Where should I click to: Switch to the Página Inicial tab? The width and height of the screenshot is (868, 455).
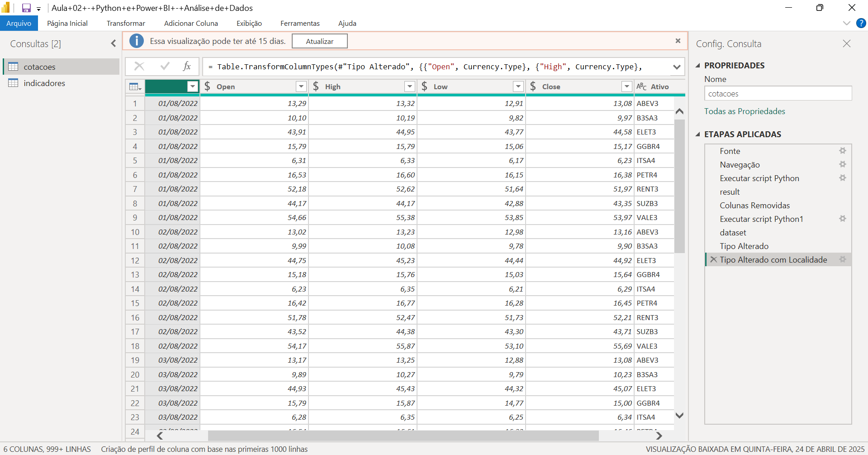click(67, 24)
